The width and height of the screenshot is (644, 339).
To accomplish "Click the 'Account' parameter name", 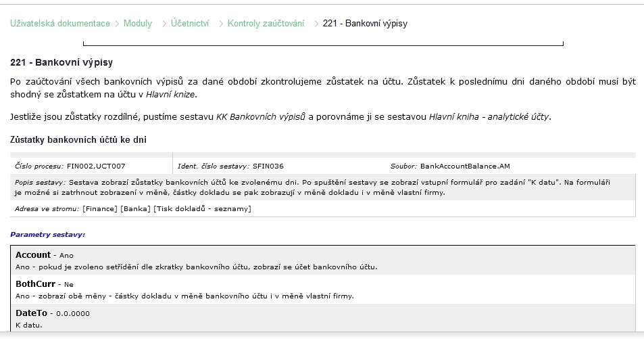I will click(33, 255).
